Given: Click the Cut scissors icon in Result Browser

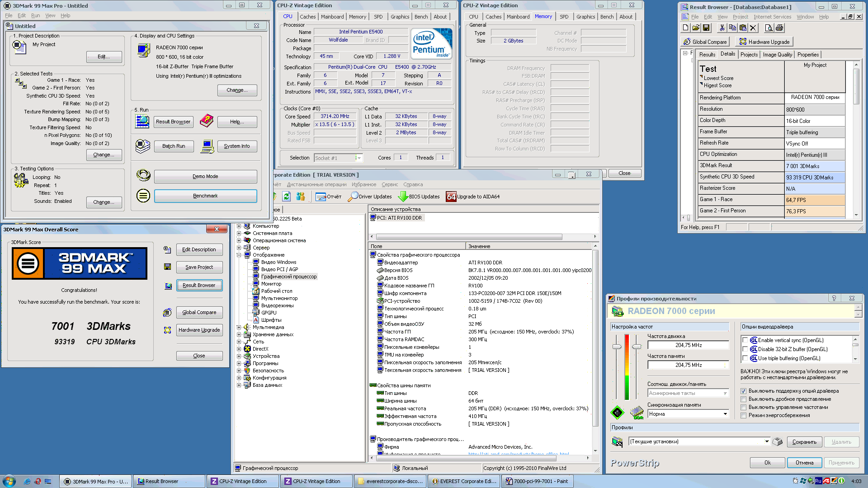Looking at the screenshot, I should 722,28.
